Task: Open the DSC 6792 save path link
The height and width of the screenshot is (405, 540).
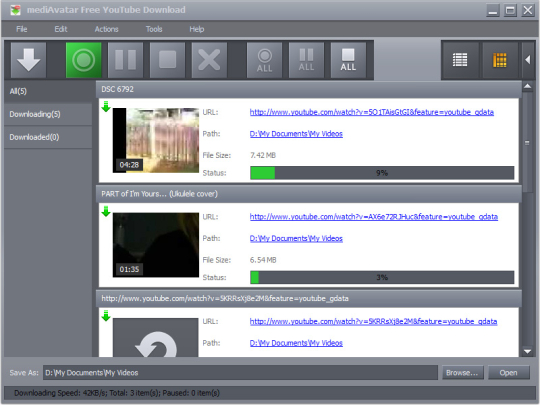Action: [x=296, y=134]
